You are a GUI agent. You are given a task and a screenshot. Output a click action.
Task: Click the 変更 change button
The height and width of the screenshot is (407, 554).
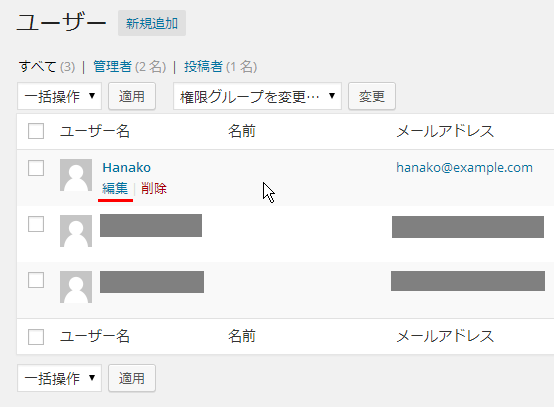pos(372,96)
